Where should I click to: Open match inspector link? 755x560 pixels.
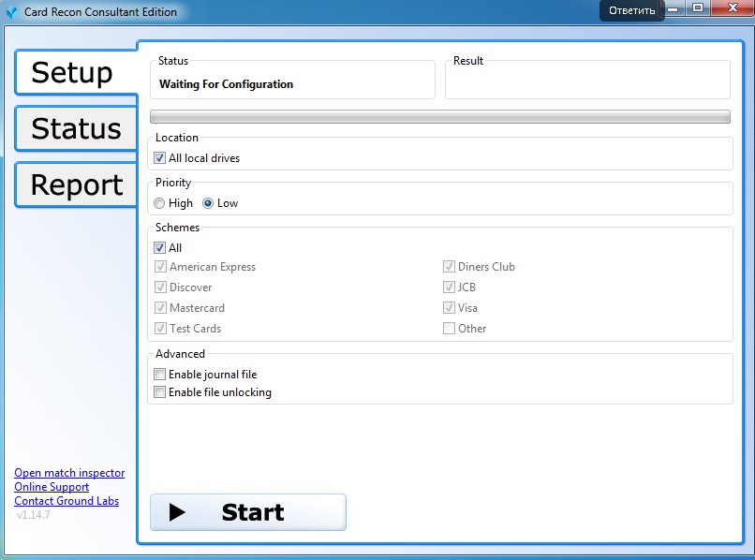tap(69, 473)
